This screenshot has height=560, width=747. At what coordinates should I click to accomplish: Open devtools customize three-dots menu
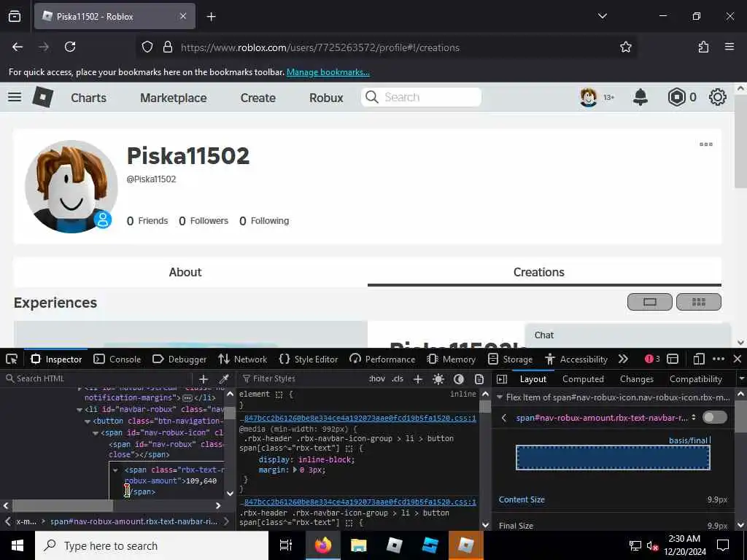pyautogui.click(x=719, y=359)
